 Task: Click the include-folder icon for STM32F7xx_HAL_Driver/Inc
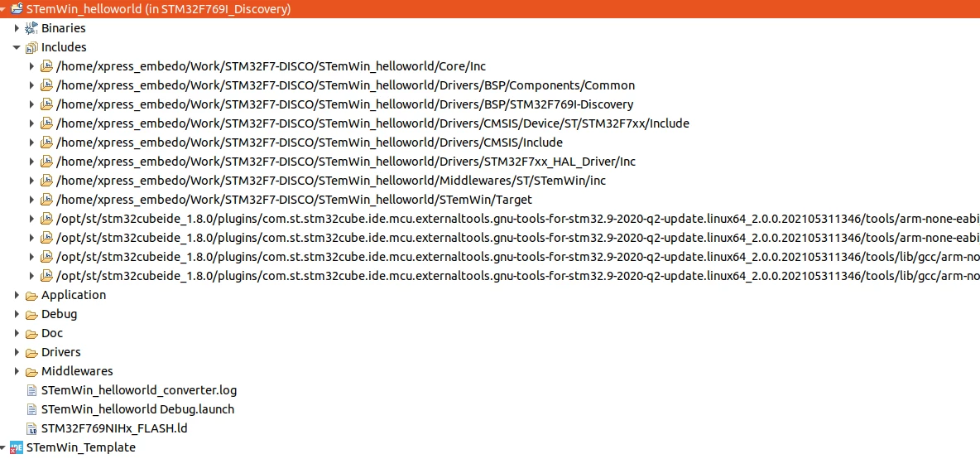tap(46, 162)
